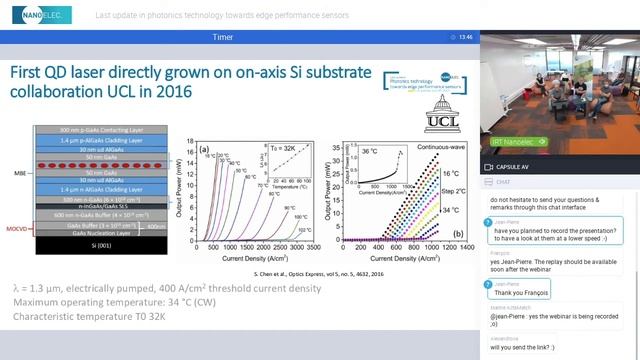Click graph (b) labeled Continuous-wave
The image size is (640, 360).
pos(400,201)
